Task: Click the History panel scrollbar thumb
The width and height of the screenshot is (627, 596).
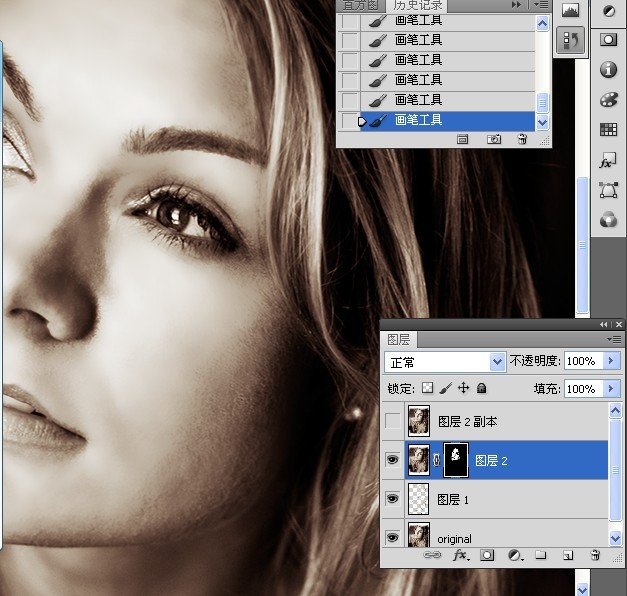Action: [x=542, y=103]
